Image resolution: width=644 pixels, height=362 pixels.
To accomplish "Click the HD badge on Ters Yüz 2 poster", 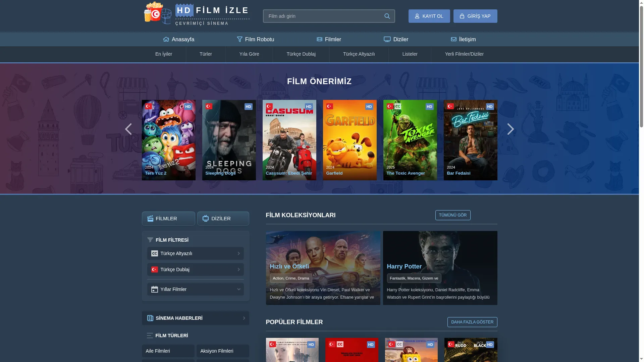I will tap(188, 107).
